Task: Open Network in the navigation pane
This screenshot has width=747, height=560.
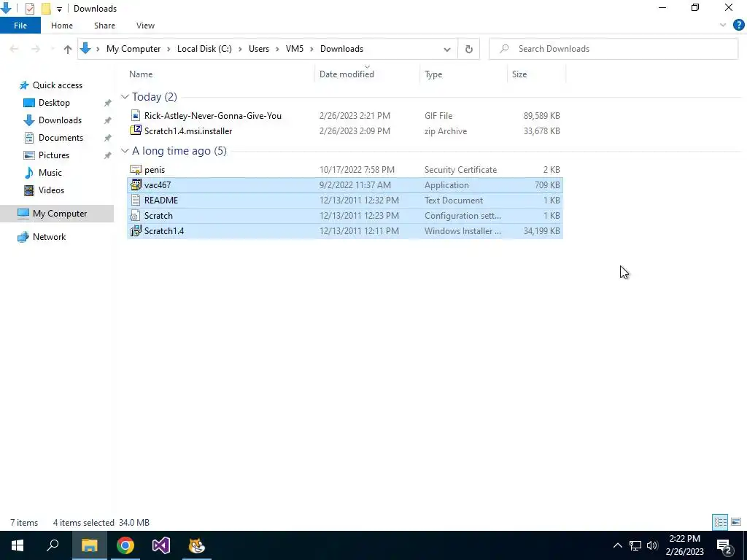Action: point(49,237)
